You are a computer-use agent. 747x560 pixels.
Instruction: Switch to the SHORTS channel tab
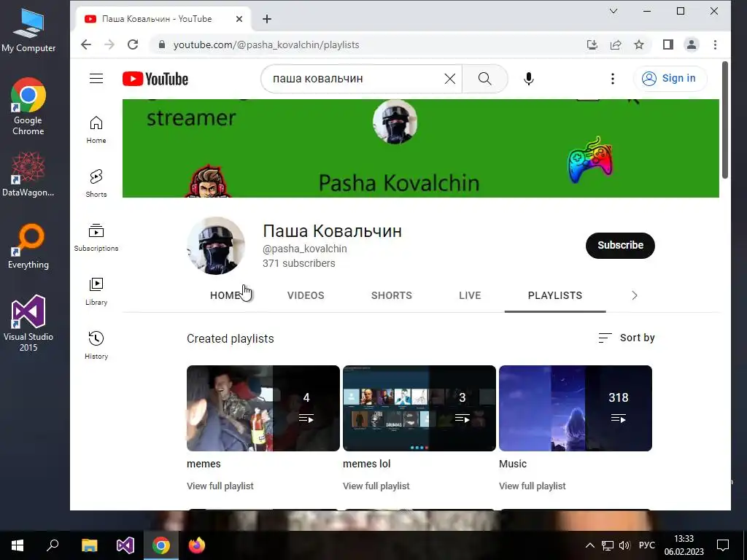[392, 295]
